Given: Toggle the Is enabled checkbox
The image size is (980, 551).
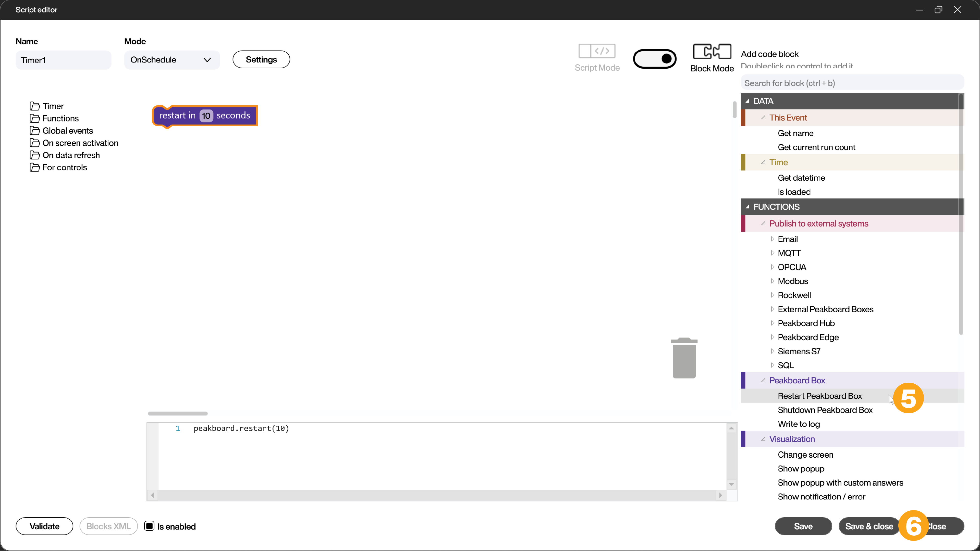Looking at the screenshot, I should [x=149, y=526].
